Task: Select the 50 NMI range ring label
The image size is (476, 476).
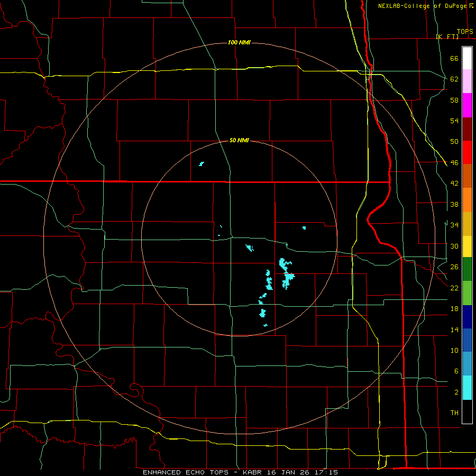Action: (x=239, y=140)
